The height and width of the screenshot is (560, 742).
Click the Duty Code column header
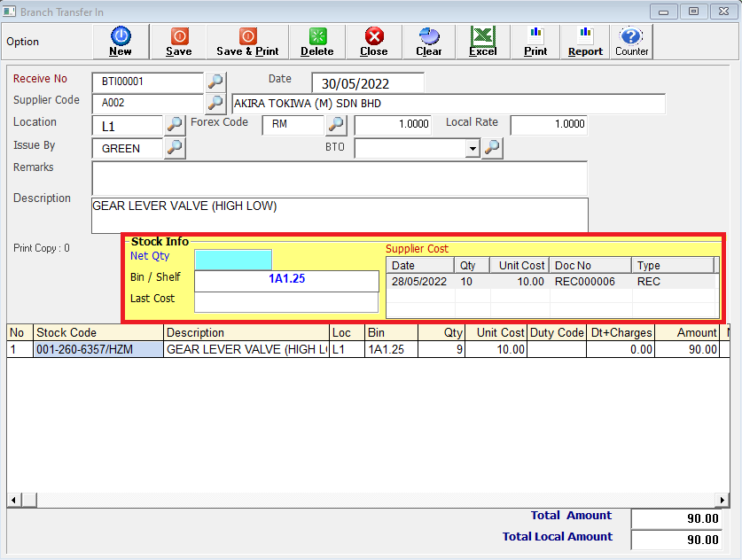click(x=557, y=332)
